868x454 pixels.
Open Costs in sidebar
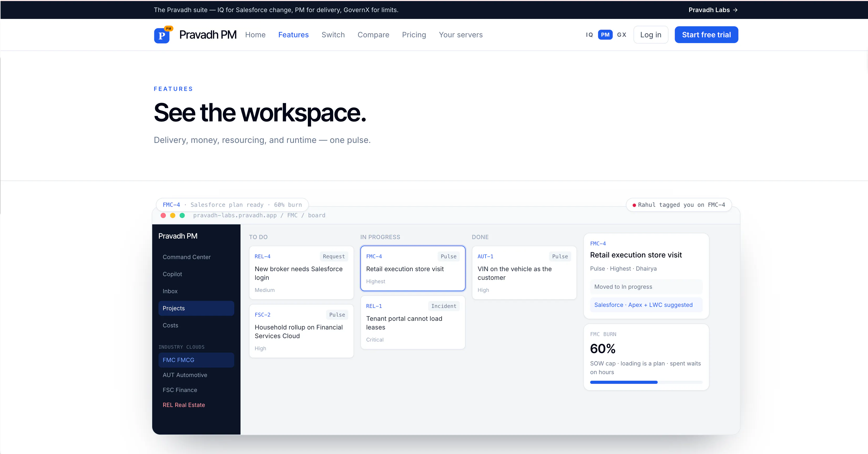(x=196, y=325)
